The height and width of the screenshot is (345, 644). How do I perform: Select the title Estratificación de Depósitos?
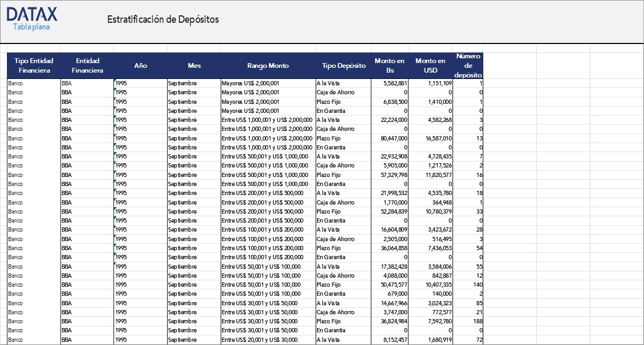tap(162, 19)
